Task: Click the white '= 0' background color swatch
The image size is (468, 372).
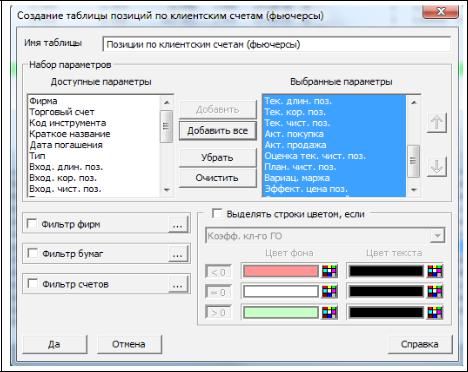Action: [x=281, y=292]
